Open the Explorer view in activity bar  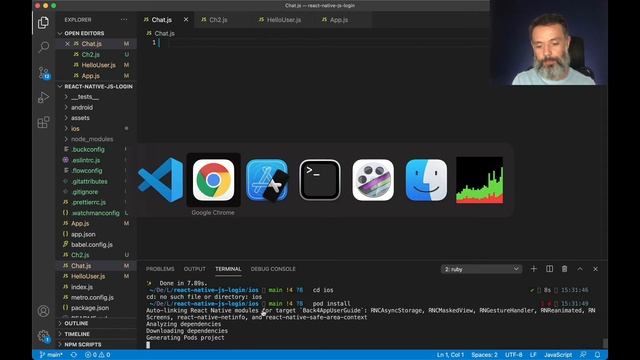pos(43,22)
